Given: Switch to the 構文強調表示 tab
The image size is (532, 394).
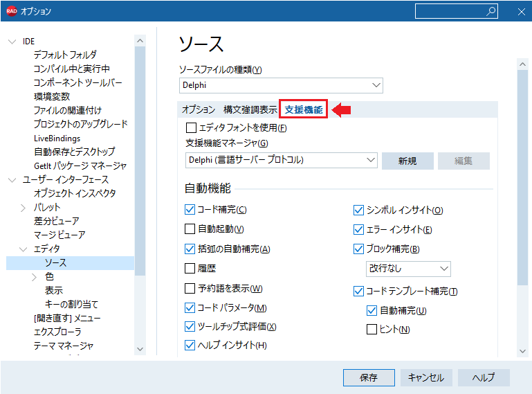Looking at the screenshot, I should (x=250, y=109).
